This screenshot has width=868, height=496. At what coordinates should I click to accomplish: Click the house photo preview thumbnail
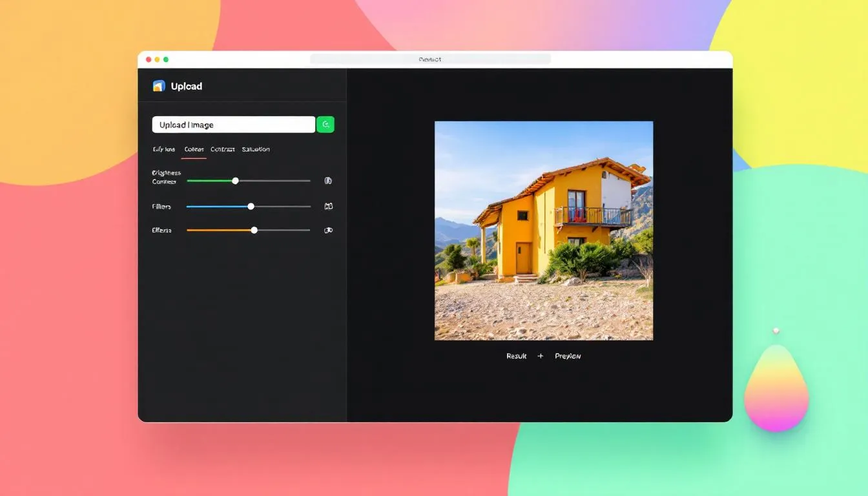tap(544, 230)
